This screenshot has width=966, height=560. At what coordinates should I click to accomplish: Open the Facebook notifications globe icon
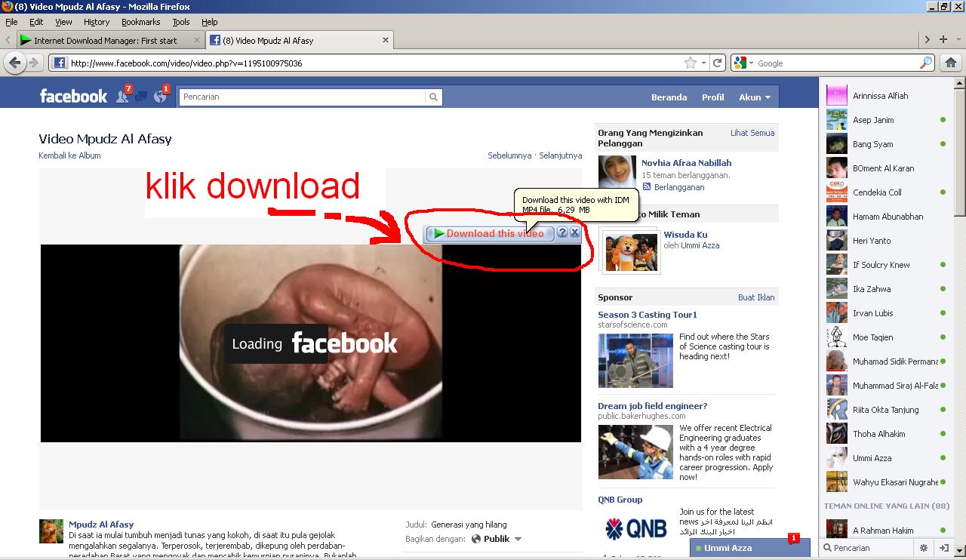pos(160,96)
